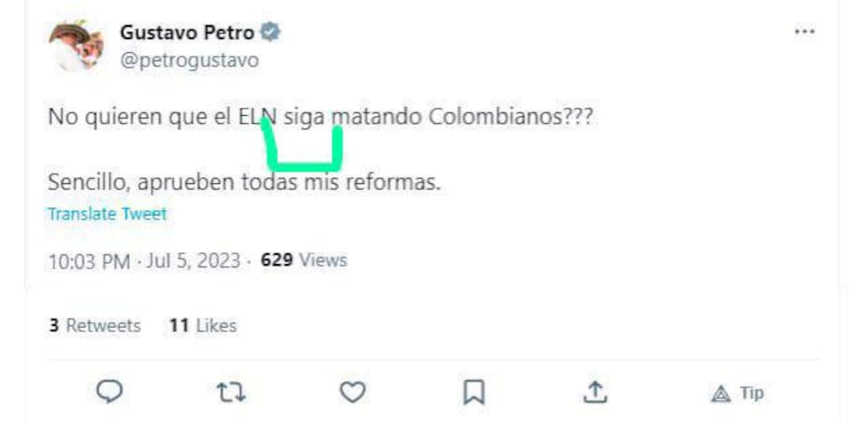Screen dimensions: 868x422
Task: Open Gustavo Petro's profile picture
Action: tap(76, 46)
